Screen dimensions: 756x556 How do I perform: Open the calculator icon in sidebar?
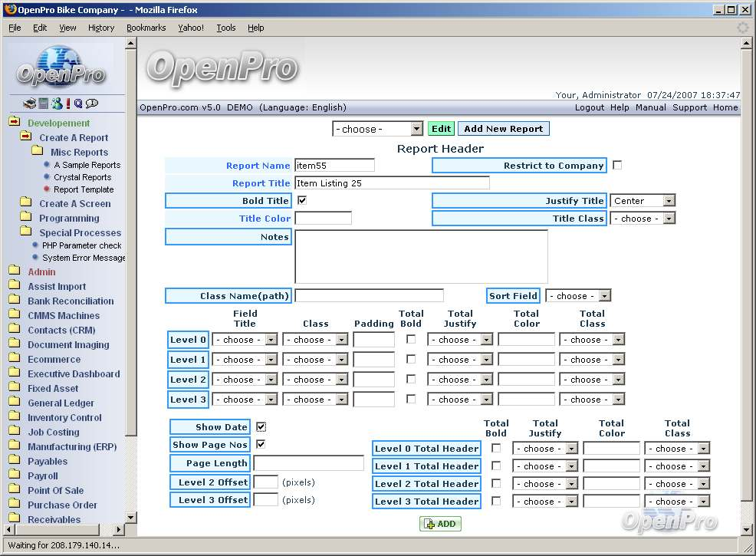(44, 104)
